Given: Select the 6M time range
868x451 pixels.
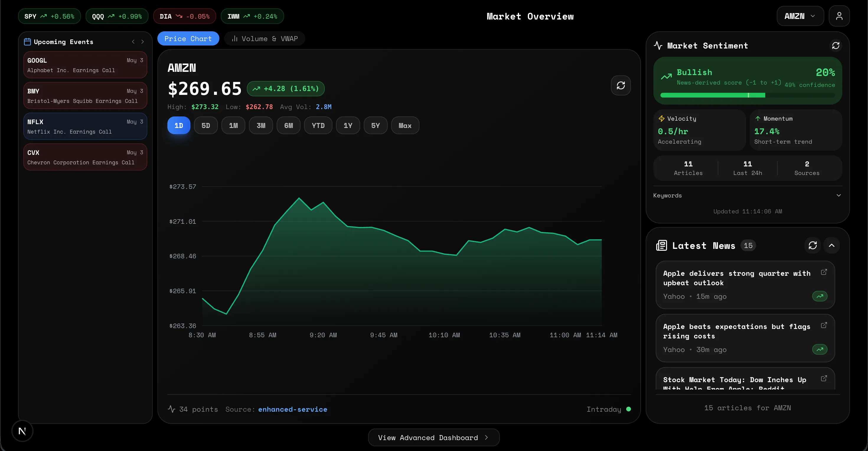Looking at the screenshot, I should (x=288, y=126).
